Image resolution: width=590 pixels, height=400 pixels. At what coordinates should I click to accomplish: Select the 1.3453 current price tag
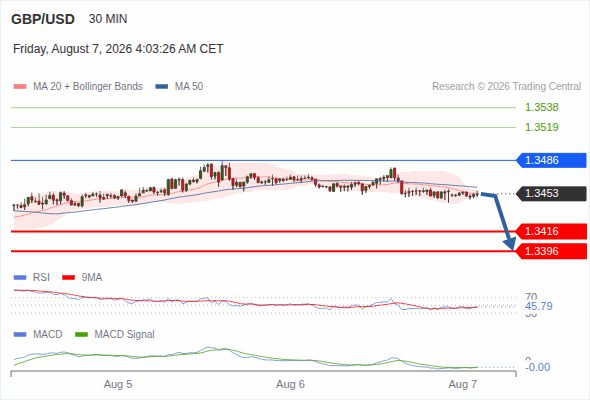tap(551, 193)
